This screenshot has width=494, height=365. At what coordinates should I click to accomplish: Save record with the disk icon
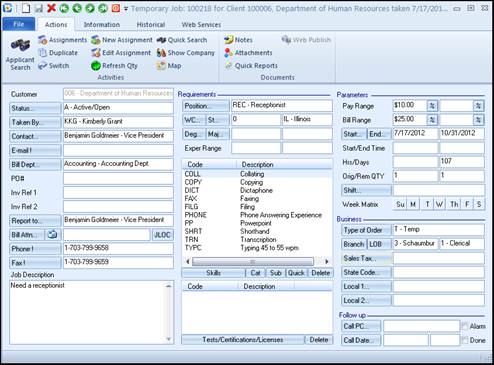(x=39, y=8)
